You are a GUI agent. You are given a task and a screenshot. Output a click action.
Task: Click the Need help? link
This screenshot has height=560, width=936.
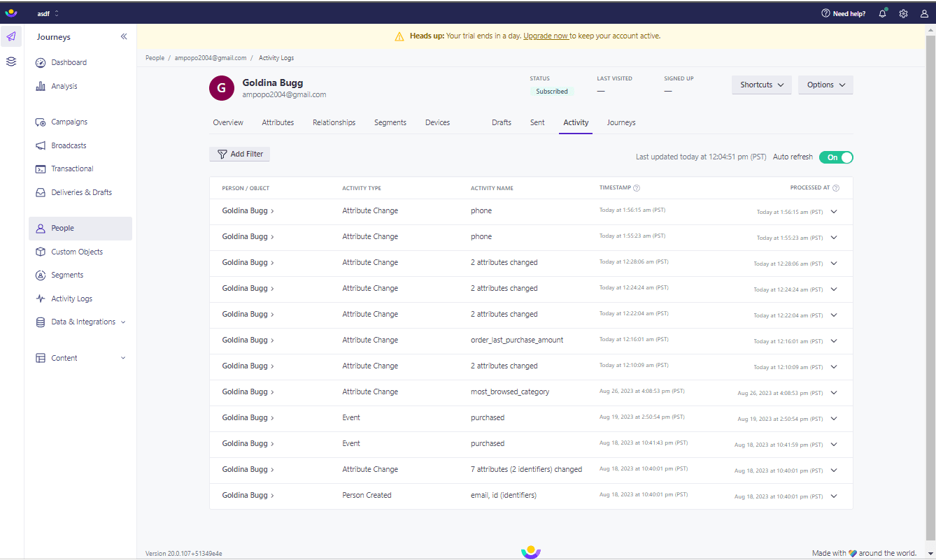point(849,13)
